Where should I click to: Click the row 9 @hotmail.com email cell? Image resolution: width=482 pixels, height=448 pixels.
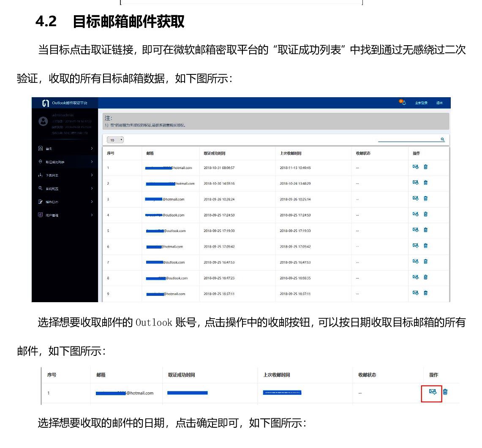coord(166,294)
